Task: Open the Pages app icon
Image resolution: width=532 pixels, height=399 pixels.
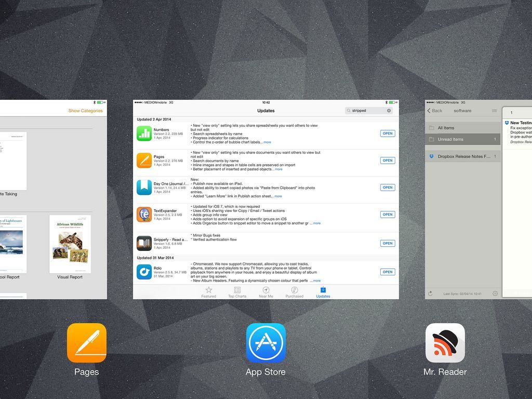Action: (x=87, y=343)
